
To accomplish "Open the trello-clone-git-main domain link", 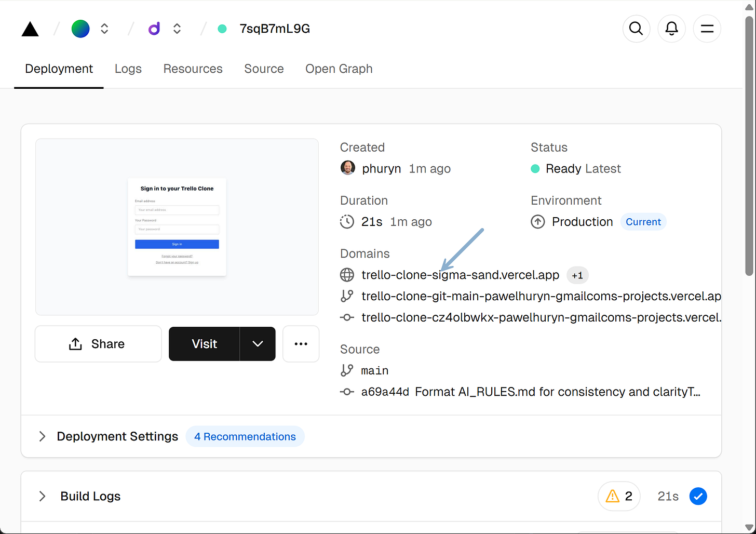I will [x=541, y=296].
